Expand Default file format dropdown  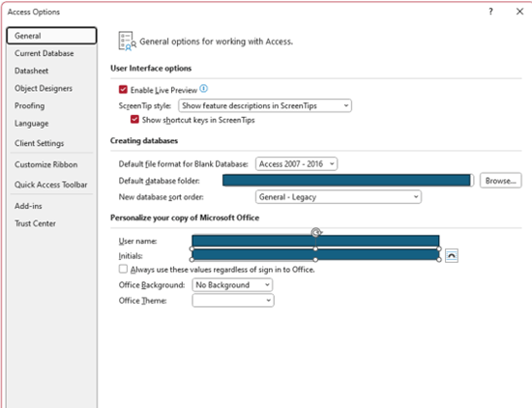(x=296, y=164)
